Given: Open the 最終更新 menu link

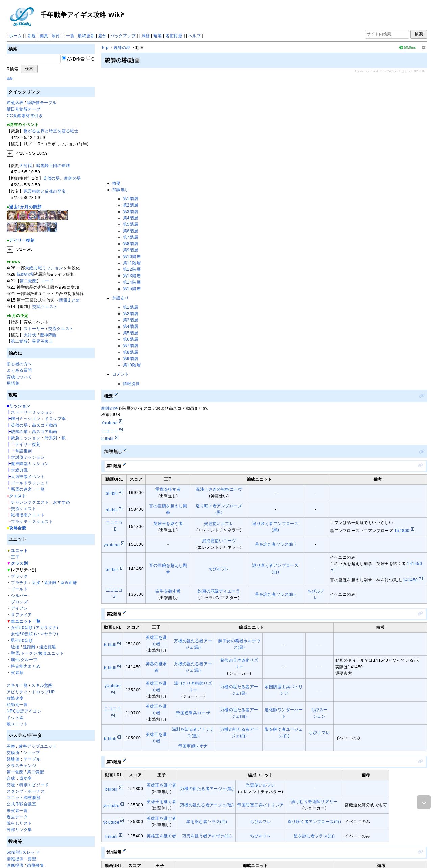Looking at the screenshot, I should (86, 36).
